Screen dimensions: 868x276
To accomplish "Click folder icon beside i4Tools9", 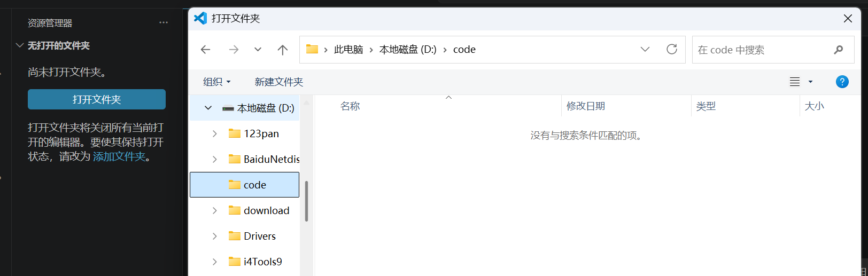I will [x=234, y=262].
